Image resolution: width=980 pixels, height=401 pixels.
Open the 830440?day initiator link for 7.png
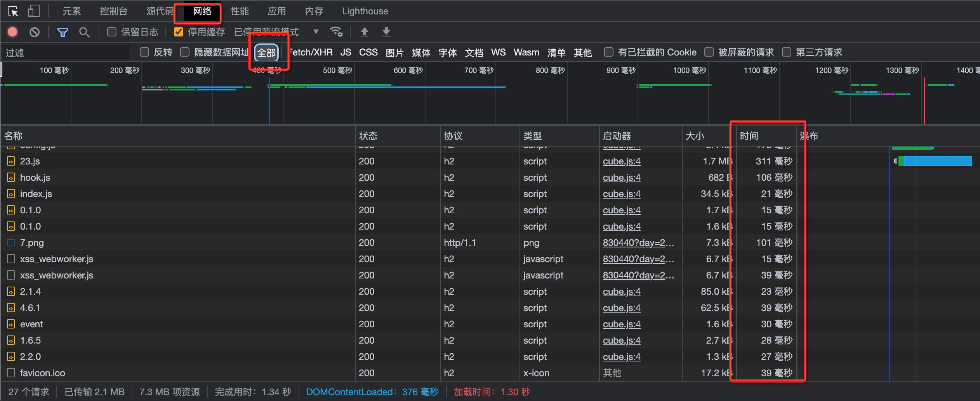pyautogui.click(x=638, y=242)
